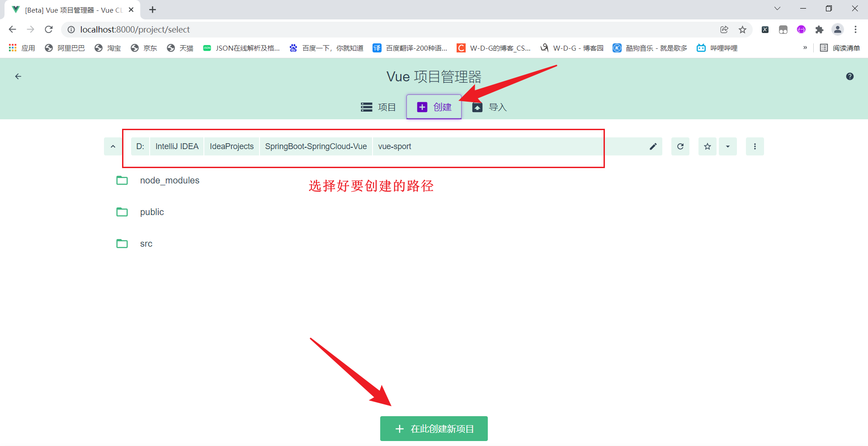
Task: Toggle the favorite star for this folder
Action: (707, 146)
